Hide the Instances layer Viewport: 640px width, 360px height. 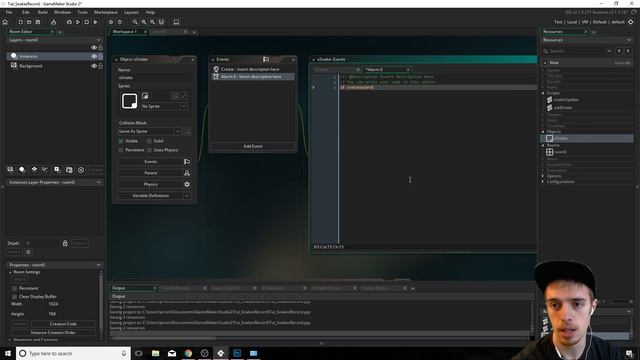point(94,56)
